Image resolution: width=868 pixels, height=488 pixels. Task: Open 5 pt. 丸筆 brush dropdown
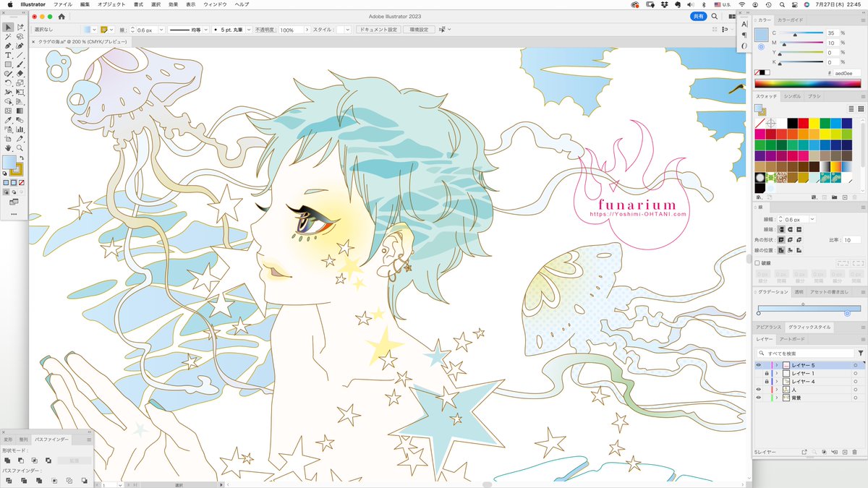pos(247,30)
